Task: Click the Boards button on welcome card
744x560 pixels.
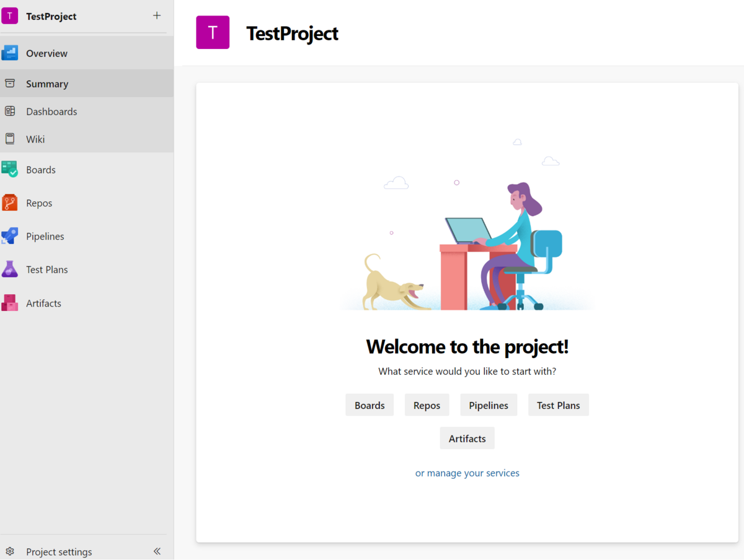Action: [x=370, y=405]
